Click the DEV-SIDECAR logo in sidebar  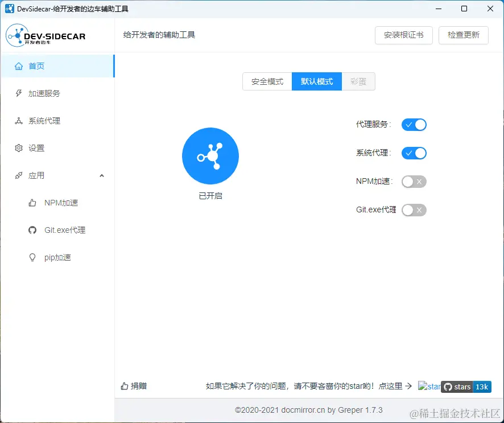46,35
